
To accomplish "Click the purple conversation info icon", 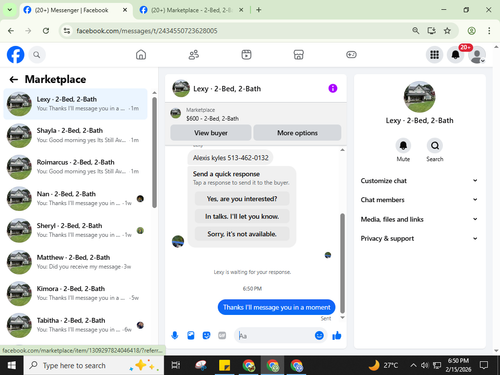I will [333, 88].
